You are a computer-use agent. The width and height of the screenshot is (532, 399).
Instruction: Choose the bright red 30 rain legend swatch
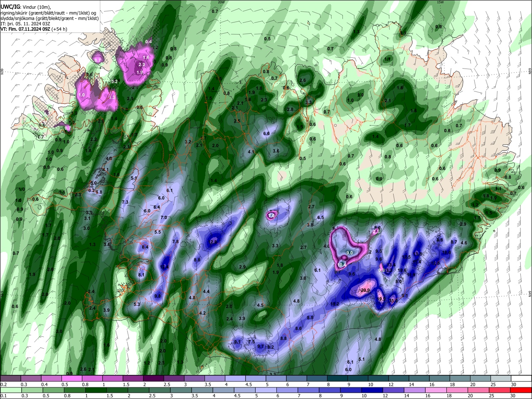coord(521,390)
